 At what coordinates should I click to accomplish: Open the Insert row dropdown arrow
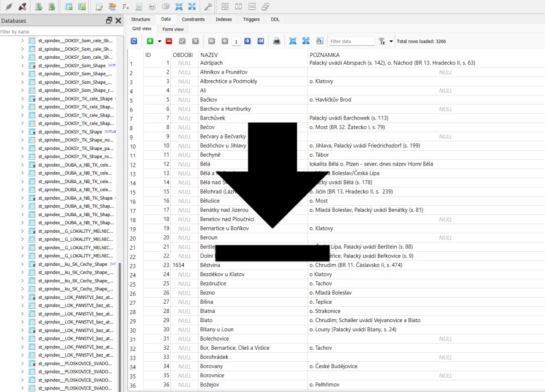[x=159, y=42]
